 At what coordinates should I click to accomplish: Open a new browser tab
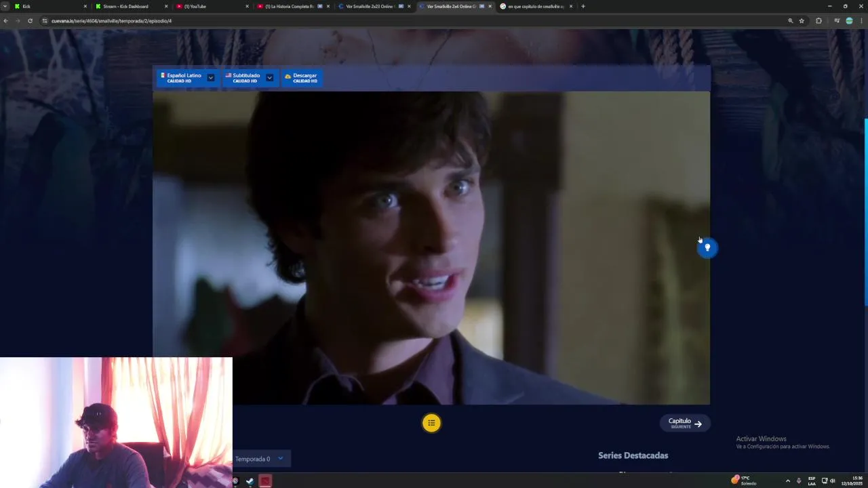[583, 6]
